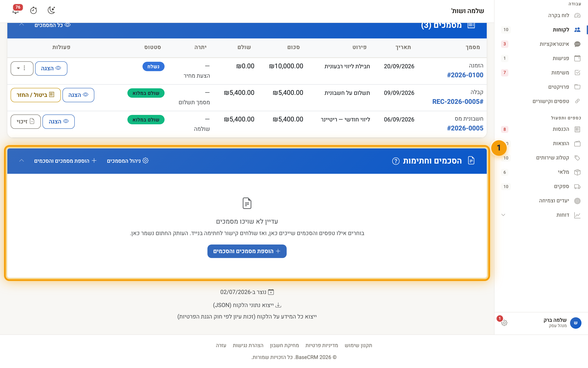Click the הכנסות list icon in sidebar
The width and height of the screenshot is (588, 368).
577,129
